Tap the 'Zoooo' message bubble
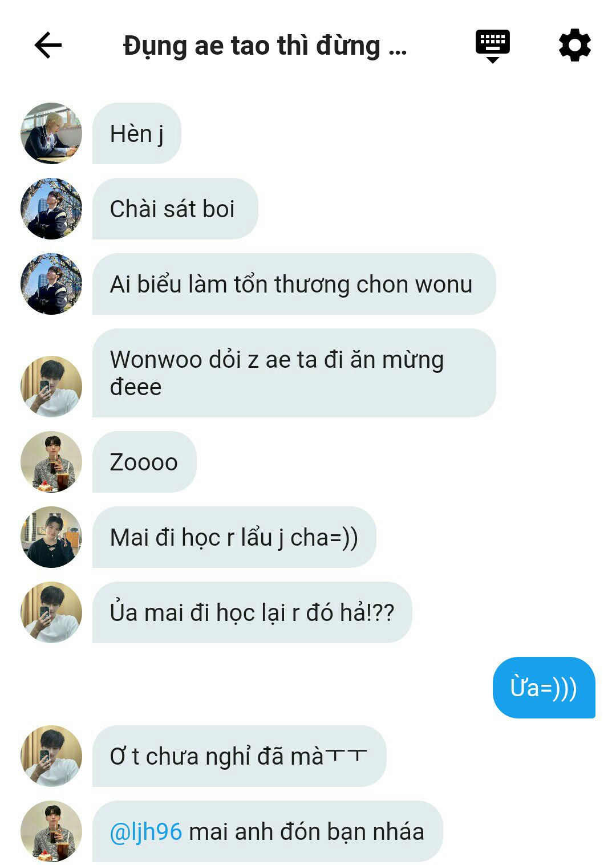 (144, 462)
